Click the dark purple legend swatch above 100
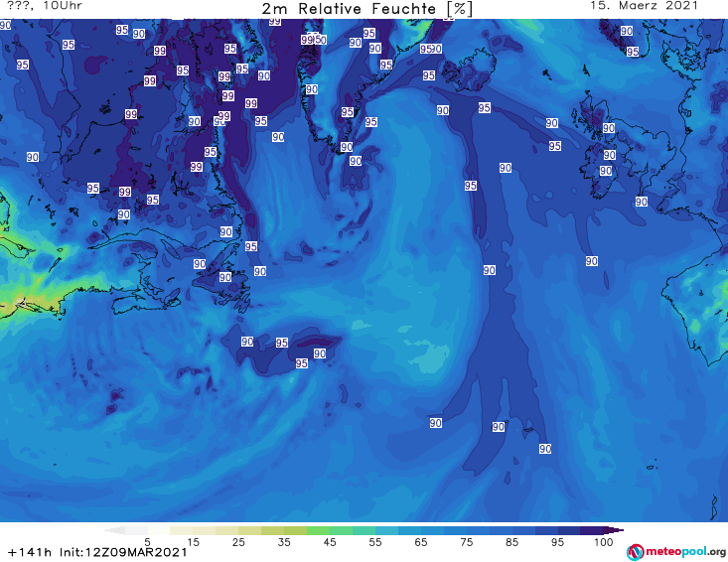728x562 pixels. coord(592,530)
